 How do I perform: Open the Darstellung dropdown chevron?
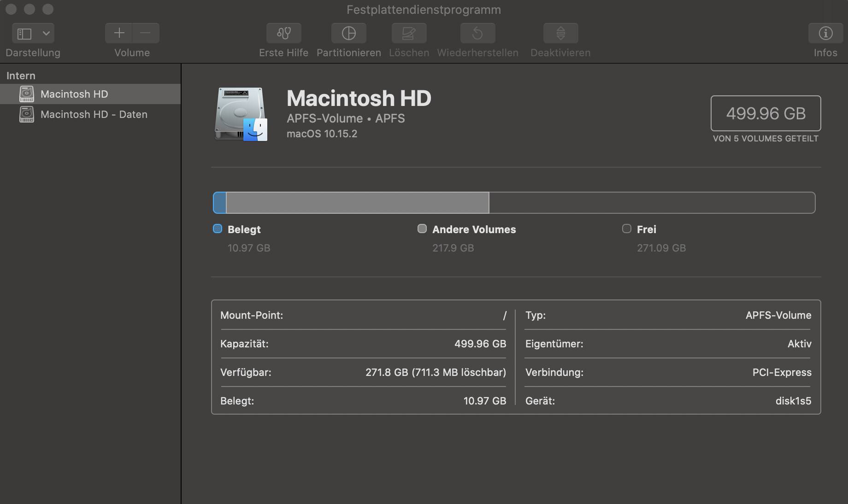(x=46, y=33)
